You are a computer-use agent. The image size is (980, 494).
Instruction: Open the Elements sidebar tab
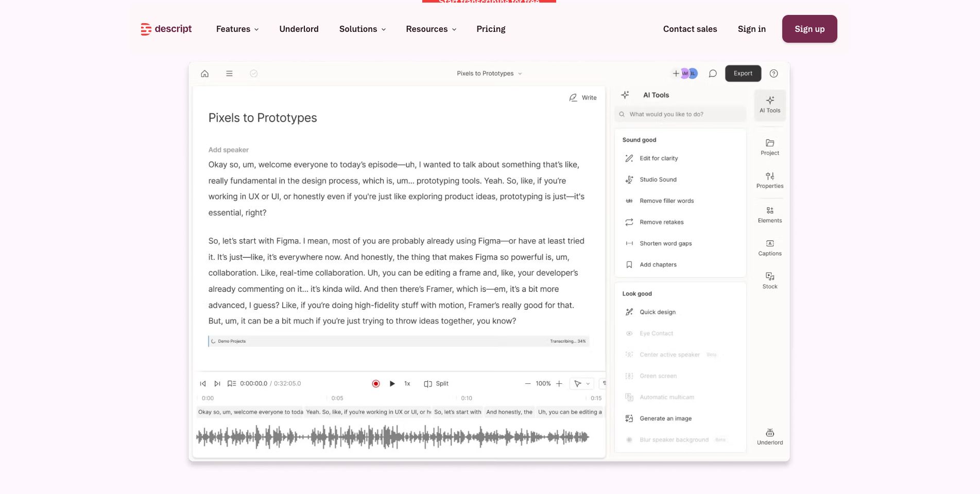[770, 215]
